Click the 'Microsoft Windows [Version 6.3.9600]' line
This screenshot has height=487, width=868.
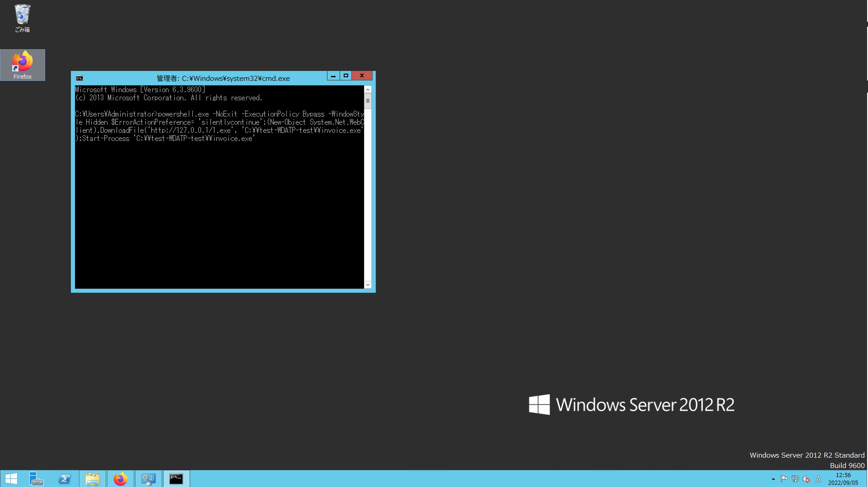pyautogui.click(x=140, y=89)
